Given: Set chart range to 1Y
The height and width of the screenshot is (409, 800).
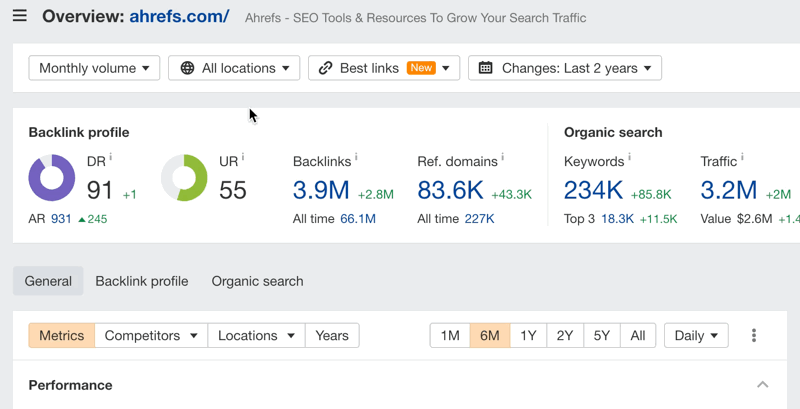Looking at the screenshot, I should tap(529, 336).
